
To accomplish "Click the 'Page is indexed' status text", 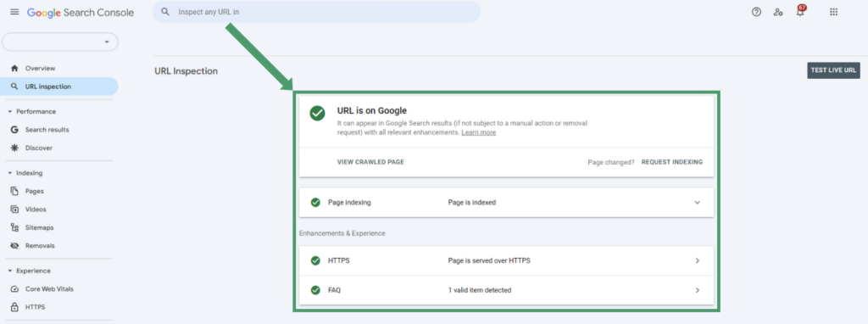I will click(471, 202).
